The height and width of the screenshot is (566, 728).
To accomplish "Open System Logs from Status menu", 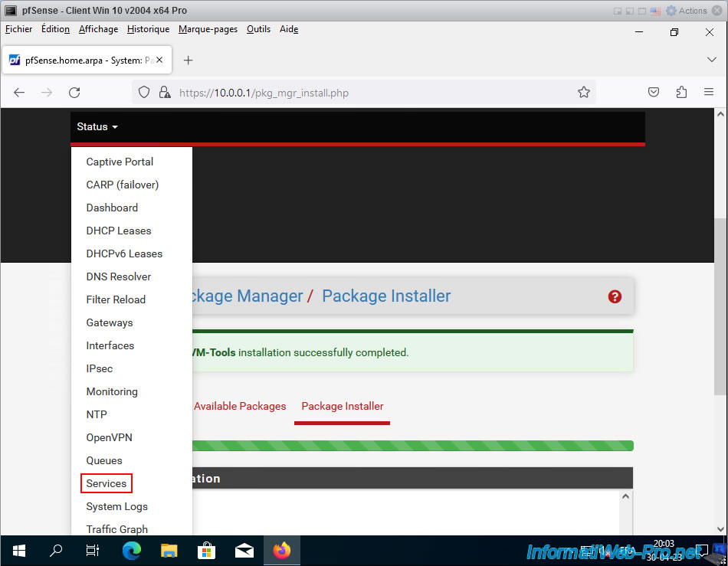I will pyautogui.click(x=117, y=506).
